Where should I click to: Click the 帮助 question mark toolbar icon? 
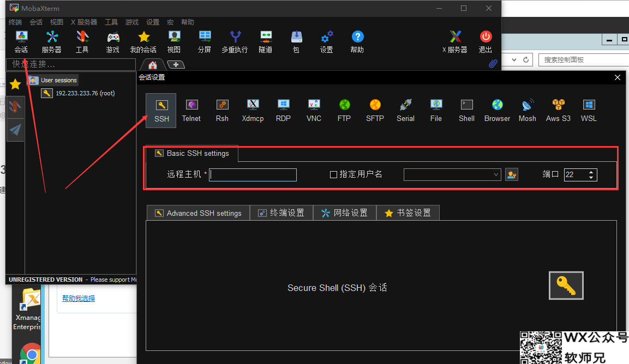357,42
